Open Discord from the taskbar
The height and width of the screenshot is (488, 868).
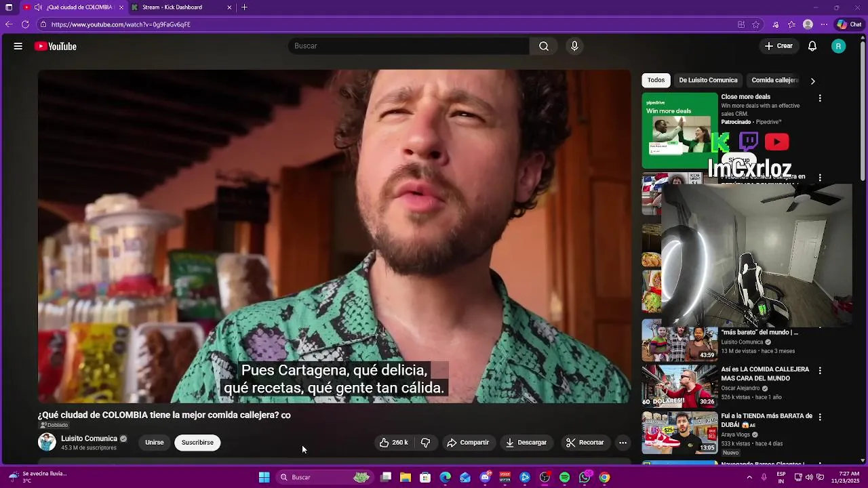coord(486,477)
